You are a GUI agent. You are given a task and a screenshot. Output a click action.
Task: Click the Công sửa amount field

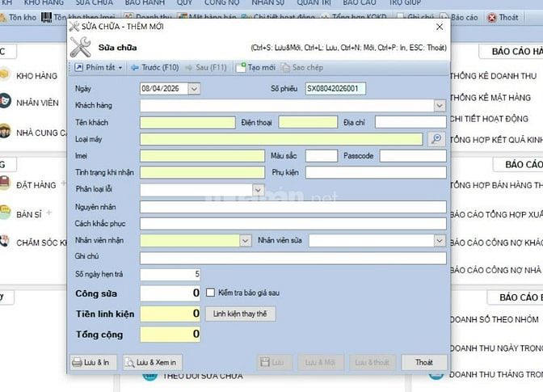(170, 293)
